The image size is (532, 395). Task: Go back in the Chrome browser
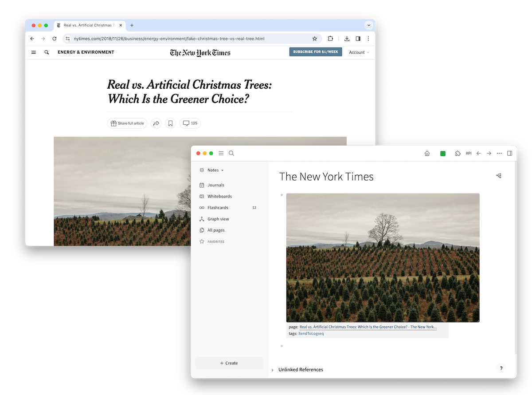(32, 39)
